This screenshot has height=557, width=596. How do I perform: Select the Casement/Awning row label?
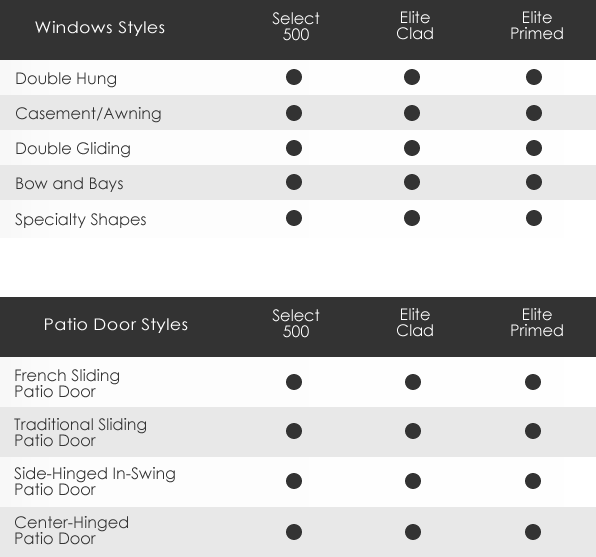(x=88, y=114)
